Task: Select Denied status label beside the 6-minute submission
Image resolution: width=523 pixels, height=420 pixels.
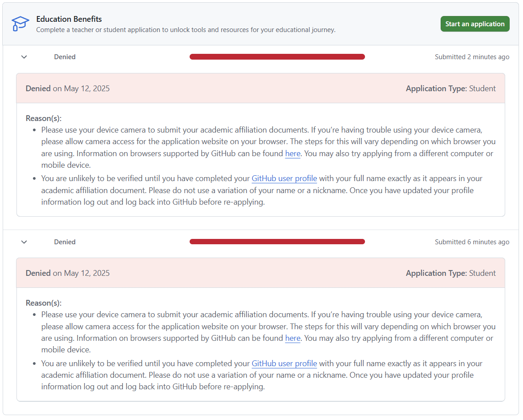Action: pyautogui.click(x=65, y=242)
